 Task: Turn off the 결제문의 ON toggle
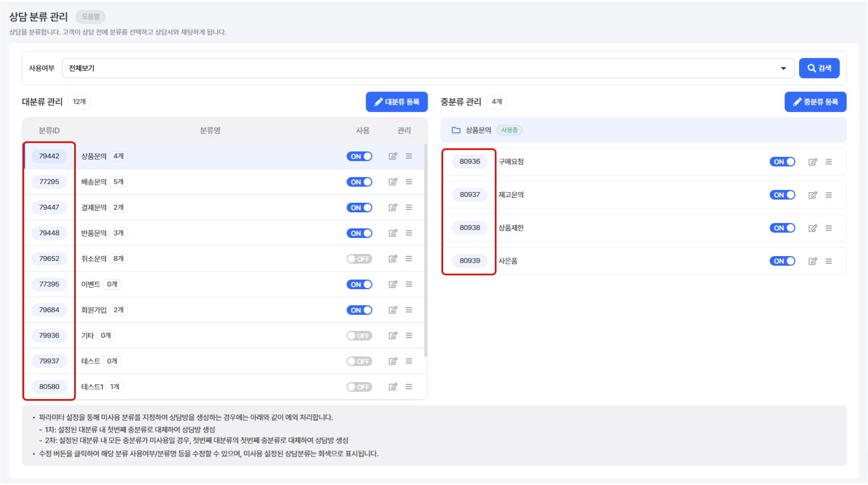pyautogui.click(x=359, y=208)
